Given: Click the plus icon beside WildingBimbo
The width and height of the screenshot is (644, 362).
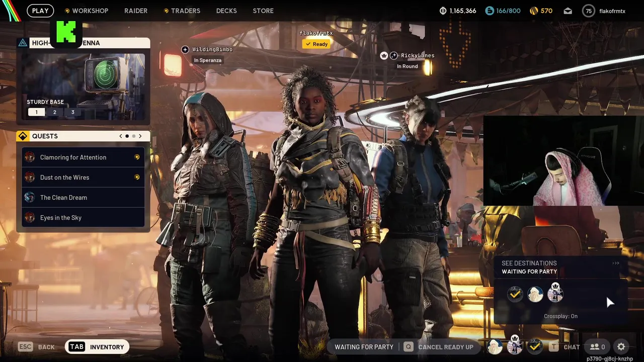Looking at the screenshot, I should pyautogui.click(x=185, y=49).
